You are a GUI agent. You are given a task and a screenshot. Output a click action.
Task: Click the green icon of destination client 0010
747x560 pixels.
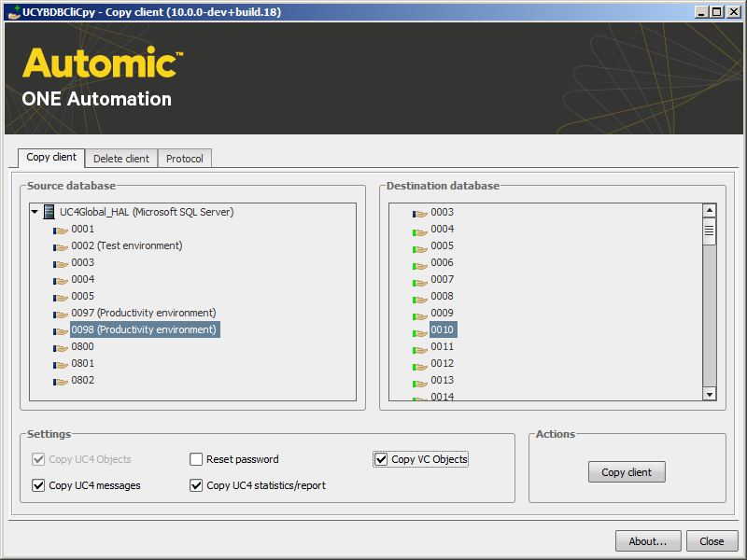420,331
